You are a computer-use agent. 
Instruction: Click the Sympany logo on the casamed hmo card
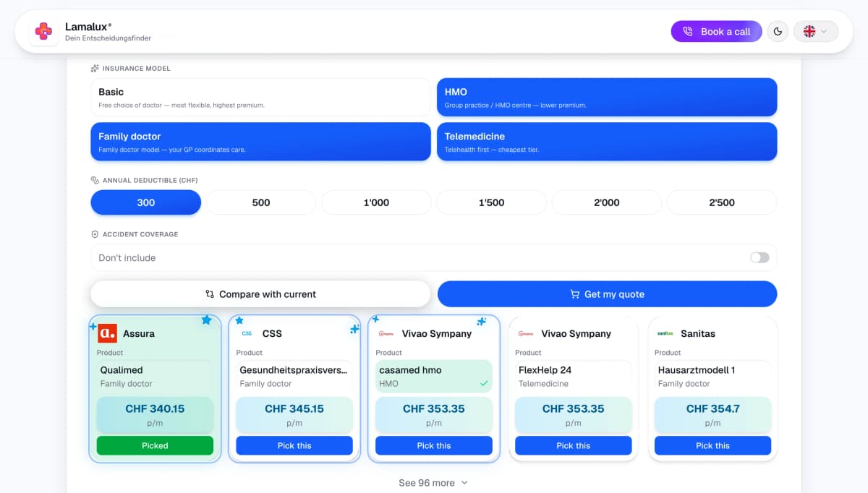click(x=386, y=333)
